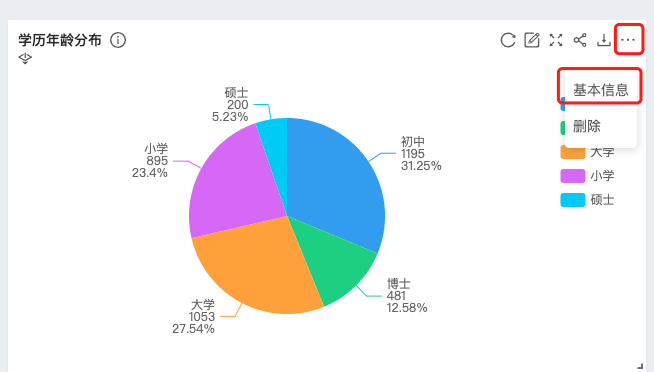Image resolution: width=654 pixels, height=372 pixels.
Task: Share the chart via share icon
Action: 580,40
